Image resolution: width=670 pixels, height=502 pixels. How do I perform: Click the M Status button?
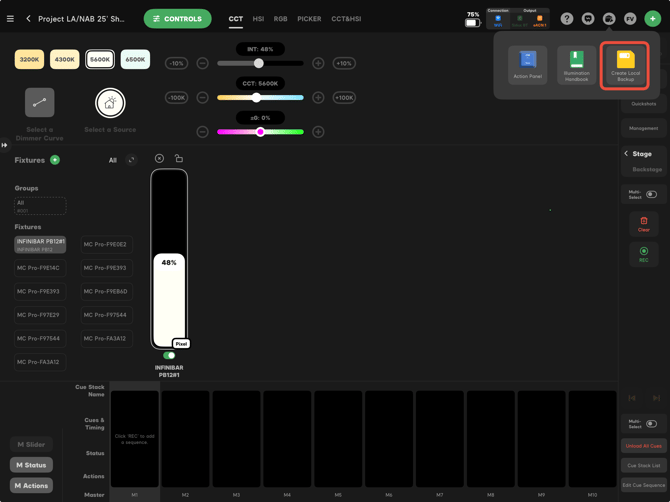coord(31,465)
